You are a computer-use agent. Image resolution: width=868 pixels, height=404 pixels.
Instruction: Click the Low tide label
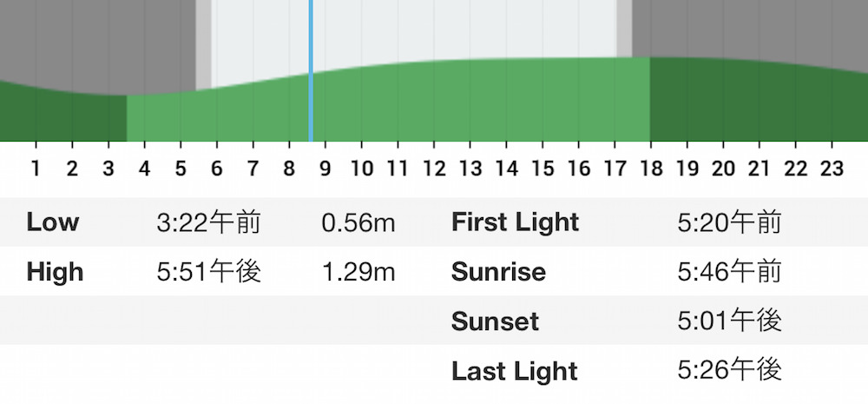(53, 222)
